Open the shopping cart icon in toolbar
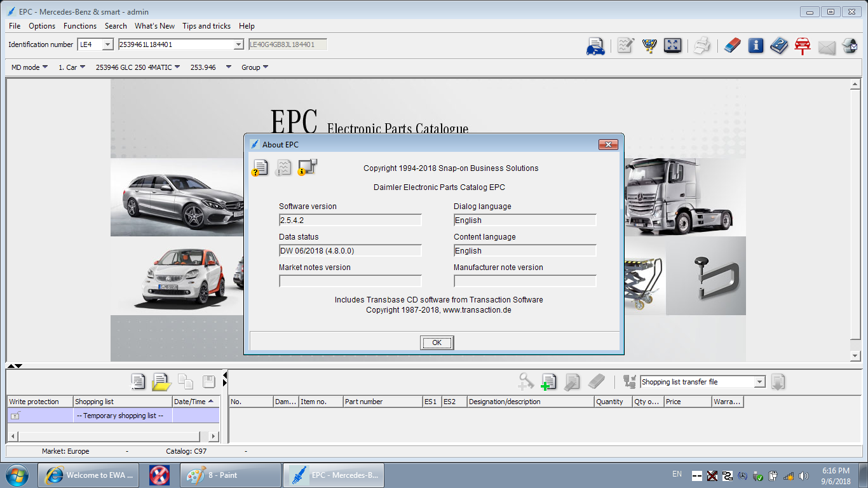The height and width of the screenshot is (488, 868). [649, 46]
